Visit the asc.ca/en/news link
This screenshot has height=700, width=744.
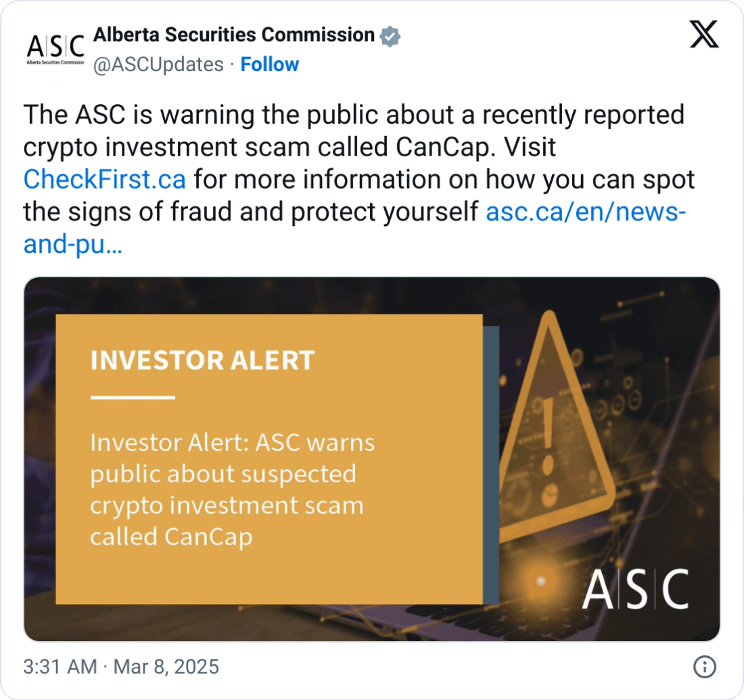tap(586, 213)
